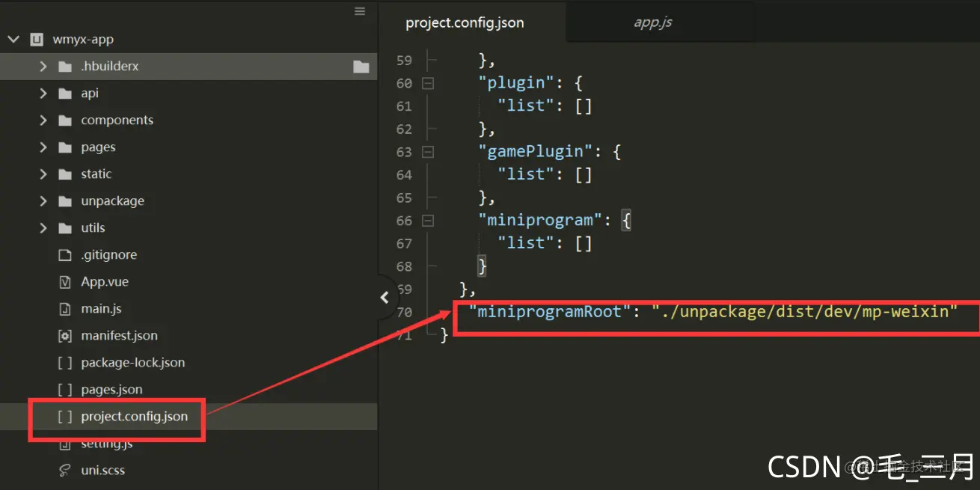980x490 pixels.
Task: Collapse the wmyx-app project root
Action: point(13,40)
